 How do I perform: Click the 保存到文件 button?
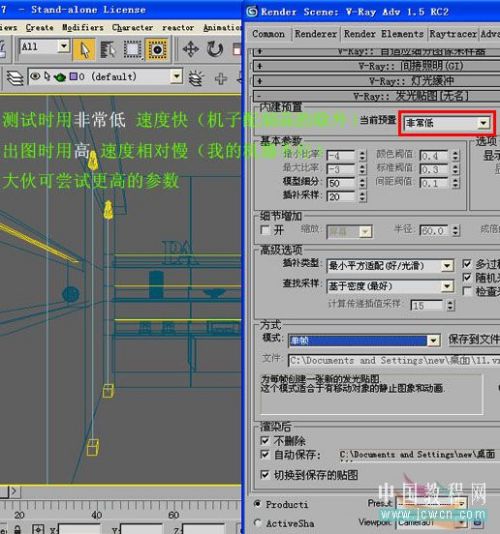click(474, 339)
